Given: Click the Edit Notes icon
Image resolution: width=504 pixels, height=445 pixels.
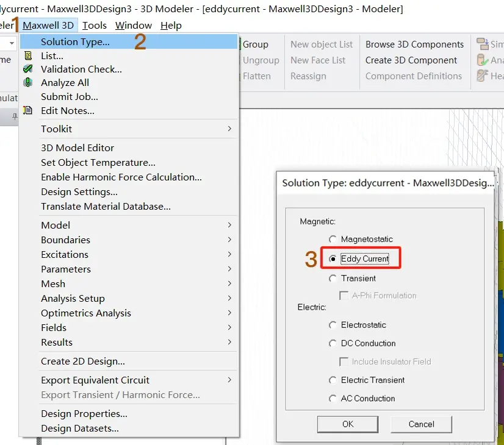Looking at the screenshot, I should pyautogui.click(x=28, y=110).
